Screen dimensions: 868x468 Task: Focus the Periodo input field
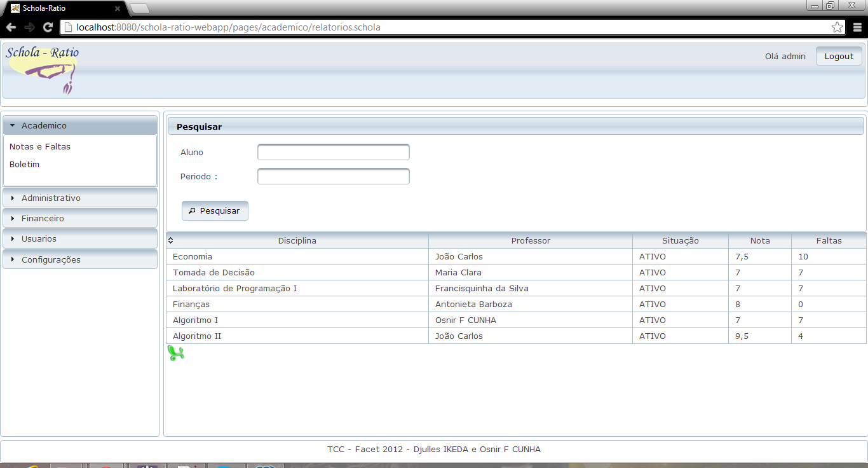click(333, 176)
